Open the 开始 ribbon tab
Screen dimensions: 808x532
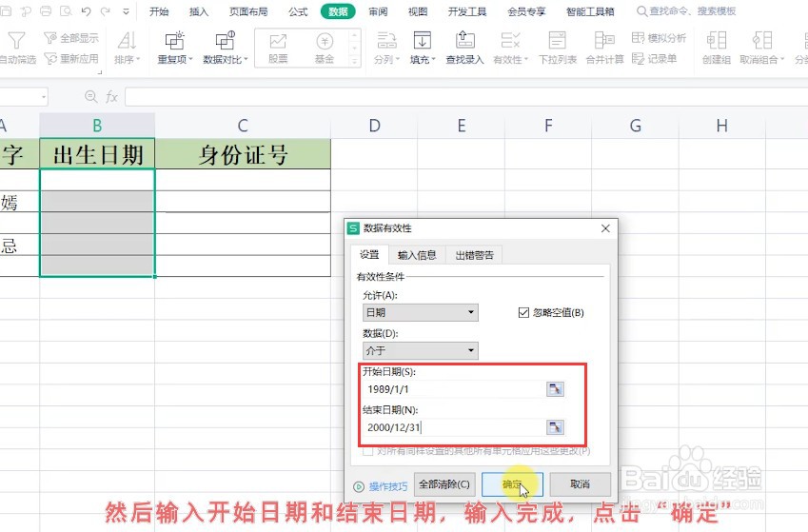click(159, 11)
